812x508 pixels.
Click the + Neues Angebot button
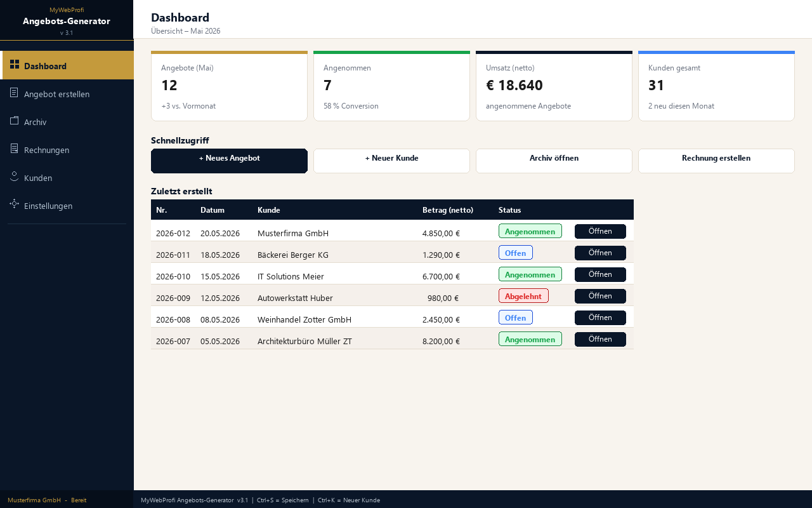[229, 161]
